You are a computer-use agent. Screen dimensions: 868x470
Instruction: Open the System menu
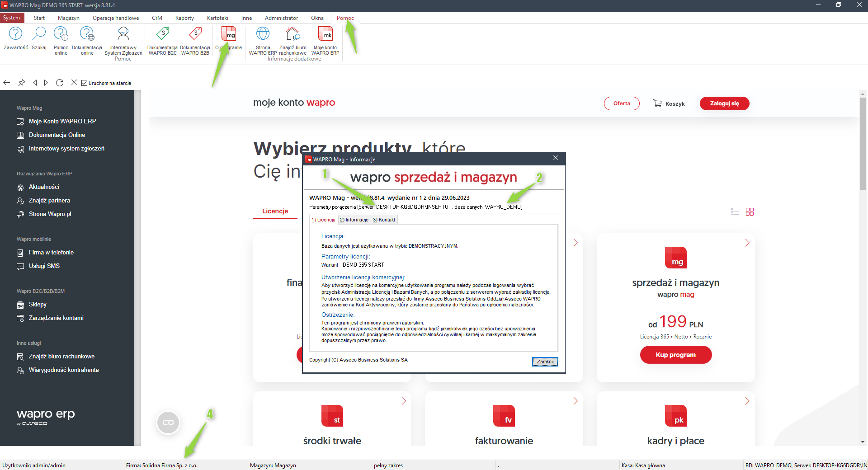tap(11, 18)
